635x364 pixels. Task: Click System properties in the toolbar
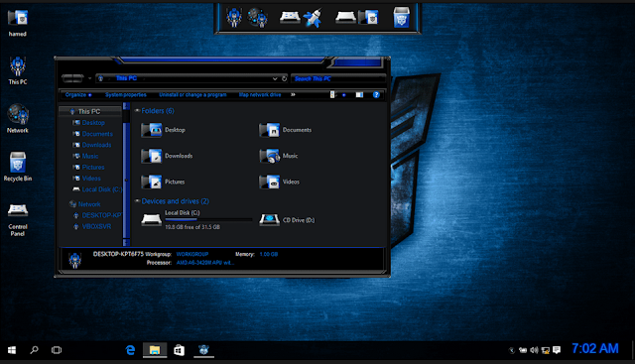pos(126,95)
